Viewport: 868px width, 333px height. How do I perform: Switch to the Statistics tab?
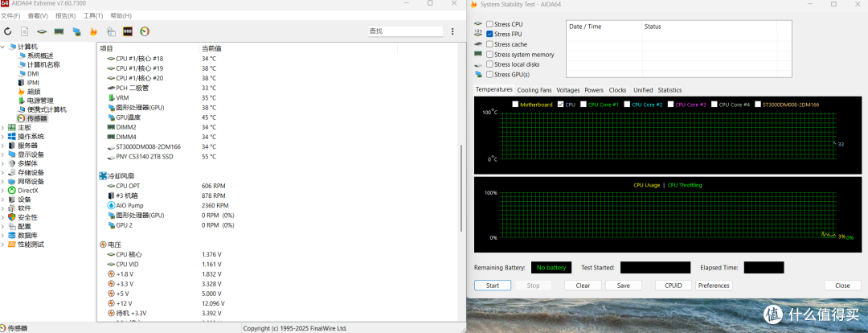pyautogui.click(x=669, y=90)
